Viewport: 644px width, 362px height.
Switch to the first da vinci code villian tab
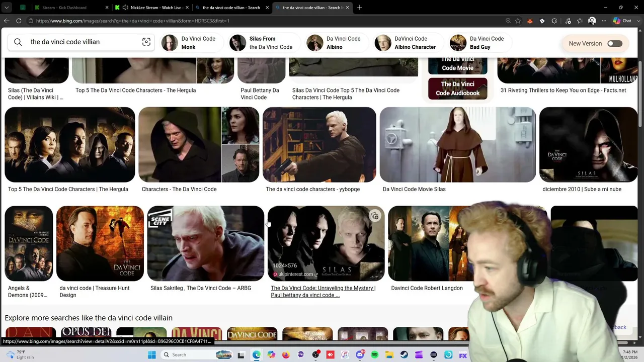click(231, 8)
